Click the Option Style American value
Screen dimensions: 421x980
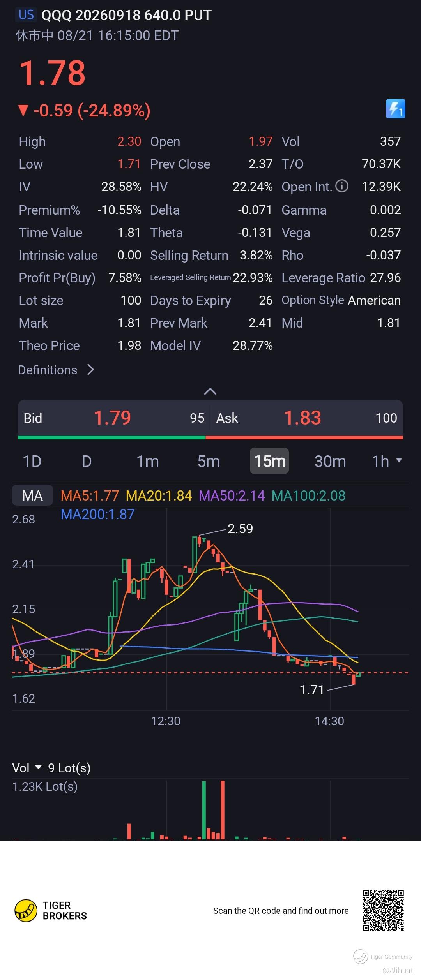374,300
